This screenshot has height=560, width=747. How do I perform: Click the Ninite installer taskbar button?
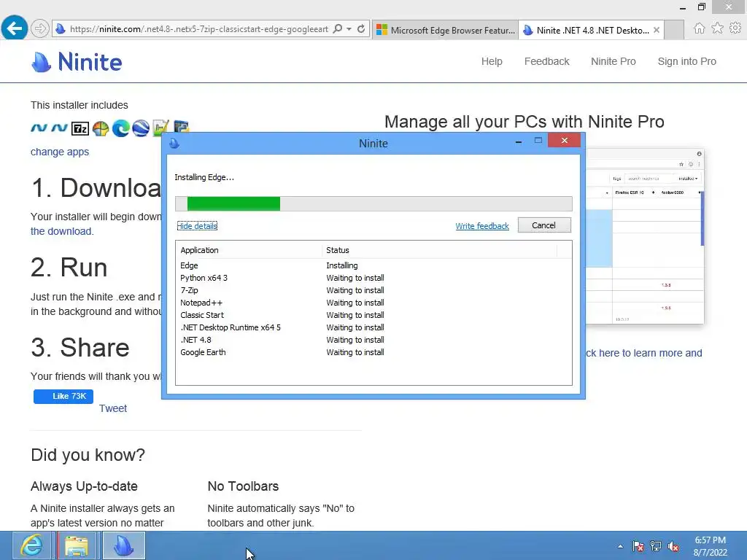(123, 545)
